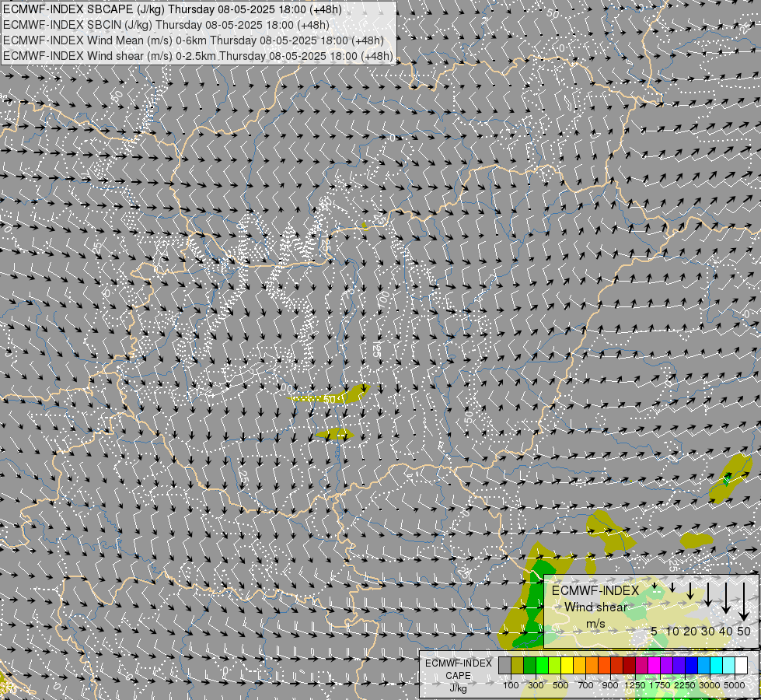Click the 900 label under CAPE scale
Screen dimensions: 761x700
(x=610, y=685)
